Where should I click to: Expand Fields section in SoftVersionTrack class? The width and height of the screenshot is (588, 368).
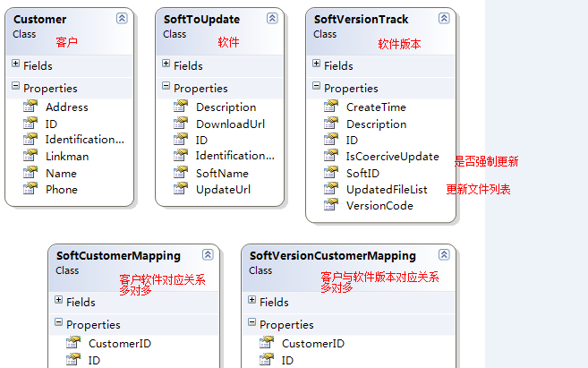coord(316,64)
